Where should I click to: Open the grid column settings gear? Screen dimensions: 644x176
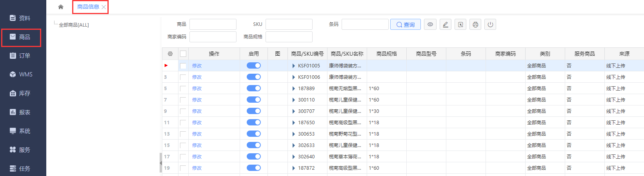pyautogui.click(x=170, y=54)
